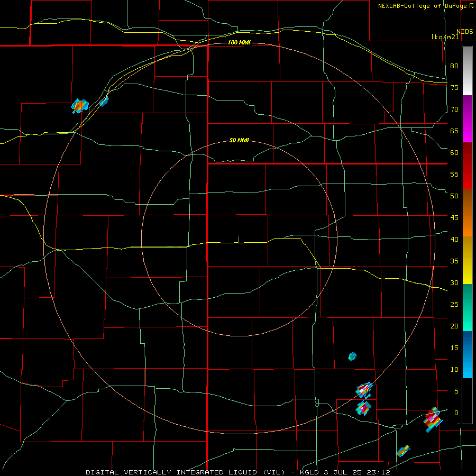Screen dimensions: 476x476
Task: Click the storm cell in the northwest corner
Action: pos(79,106)
